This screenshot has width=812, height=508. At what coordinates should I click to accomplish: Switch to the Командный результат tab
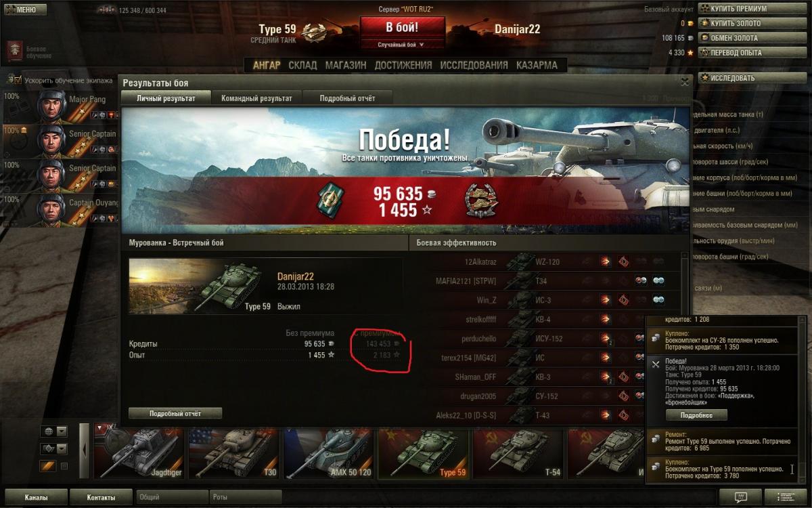(256, 98)
